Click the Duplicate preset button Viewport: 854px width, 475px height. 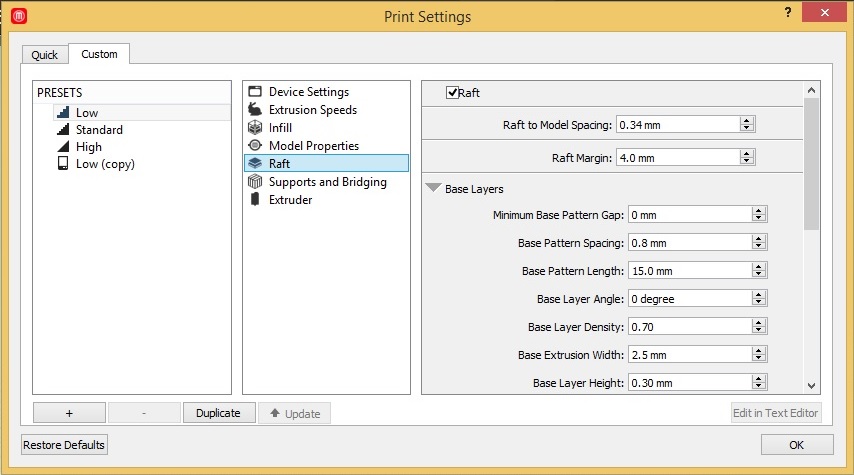click(218, 413)
